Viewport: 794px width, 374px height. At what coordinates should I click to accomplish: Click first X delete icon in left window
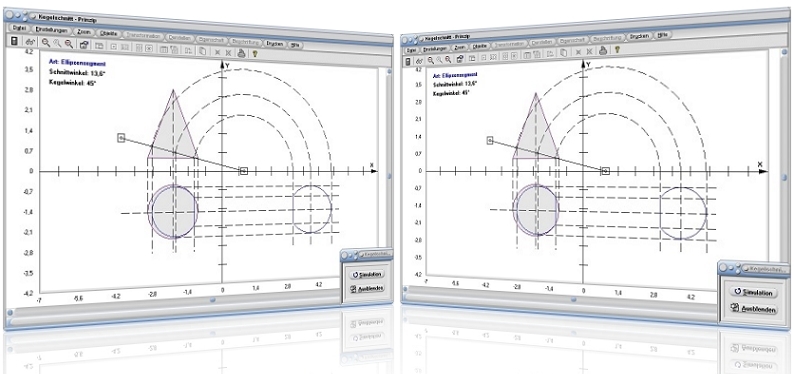pos(217,52)
